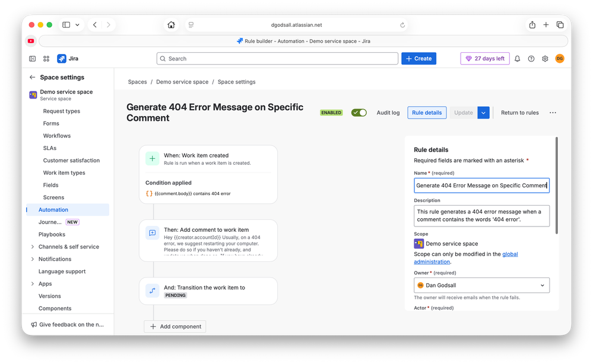The height and width of the screenshot is (364, 593).
Task: Collapse the Jira sidebar
Action: coord(33,59)
